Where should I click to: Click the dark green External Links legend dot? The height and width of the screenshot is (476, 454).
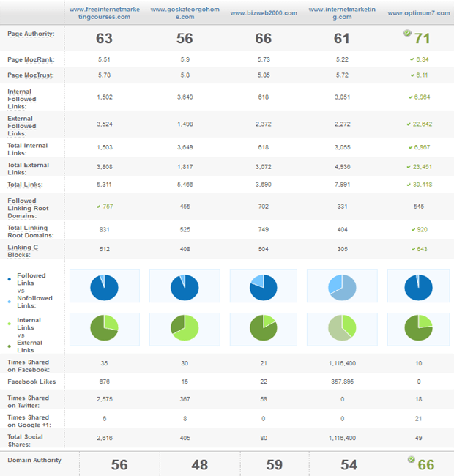pos(9,346)
